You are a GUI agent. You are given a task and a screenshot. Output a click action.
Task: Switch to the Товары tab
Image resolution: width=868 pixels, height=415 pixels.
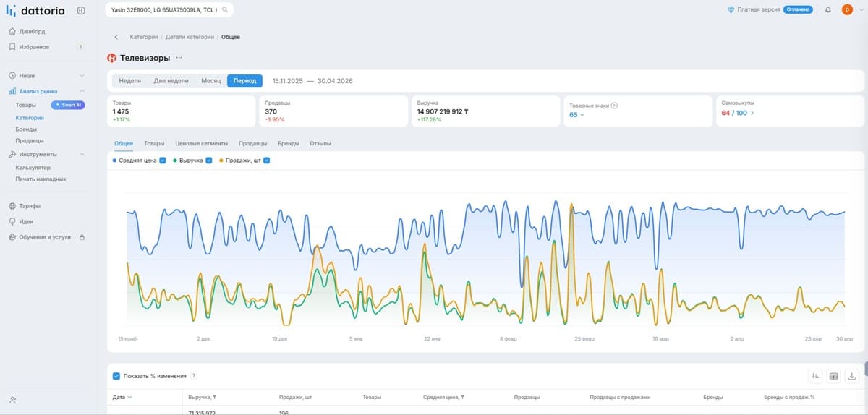(154, 144)
